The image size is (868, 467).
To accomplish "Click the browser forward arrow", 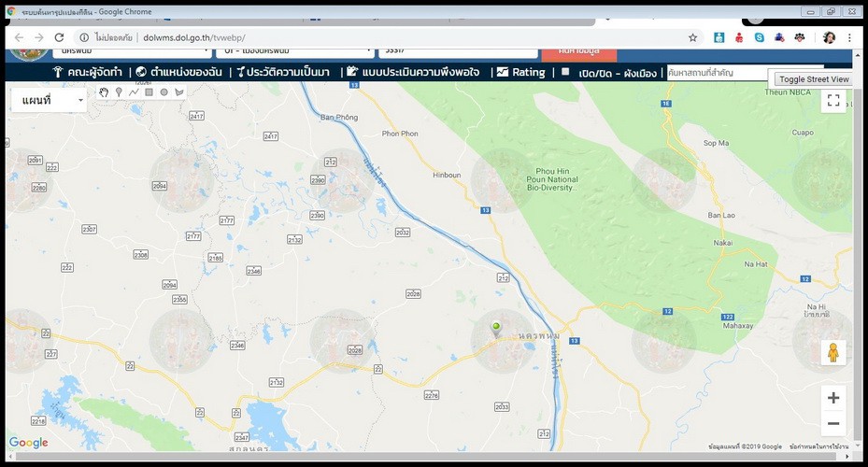I will [x=38, y=37].
